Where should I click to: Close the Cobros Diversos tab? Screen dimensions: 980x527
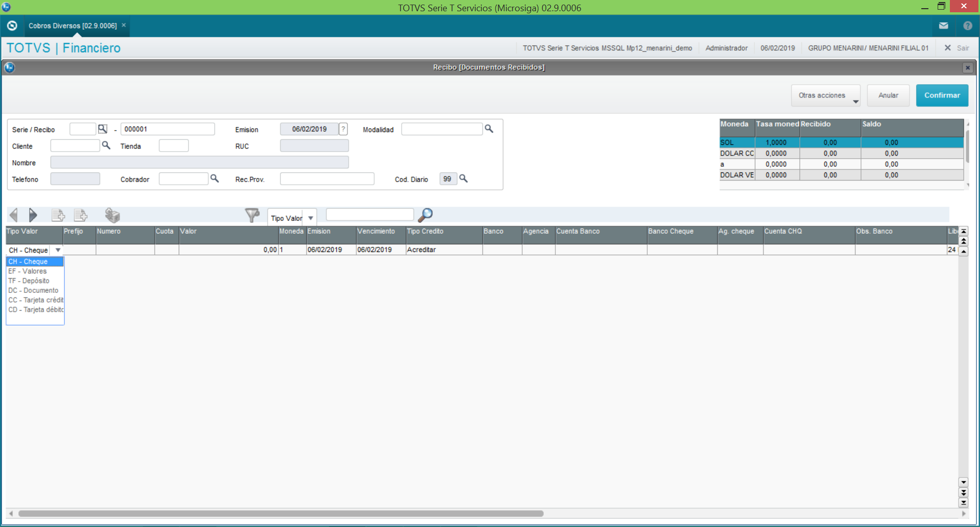124,25
